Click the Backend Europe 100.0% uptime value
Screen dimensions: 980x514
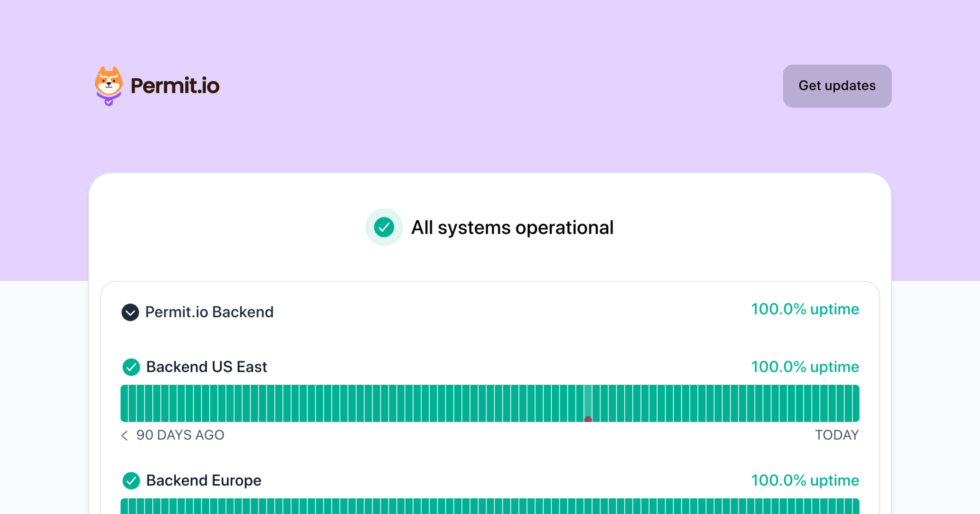click(805, 481)
